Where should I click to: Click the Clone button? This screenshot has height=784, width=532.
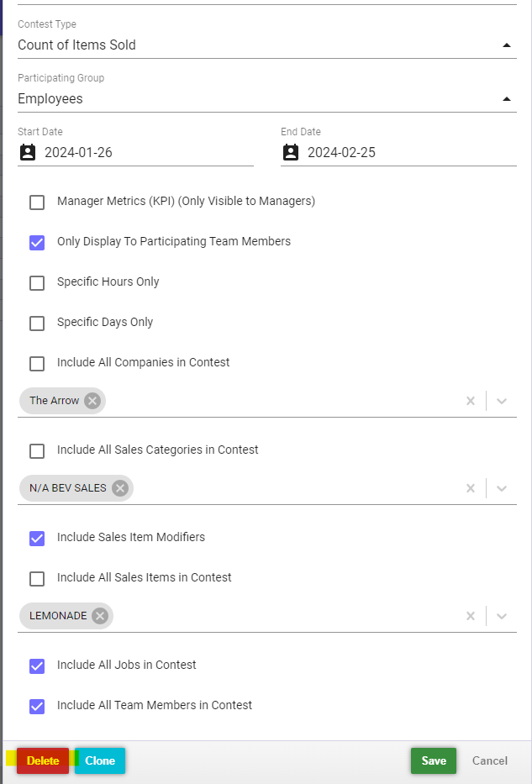click(100, 760)
